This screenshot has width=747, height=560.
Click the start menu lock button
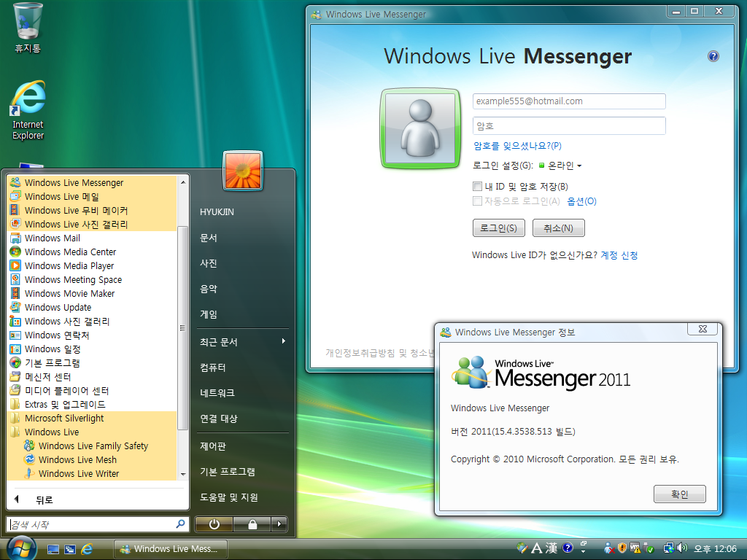pos(252,524)
